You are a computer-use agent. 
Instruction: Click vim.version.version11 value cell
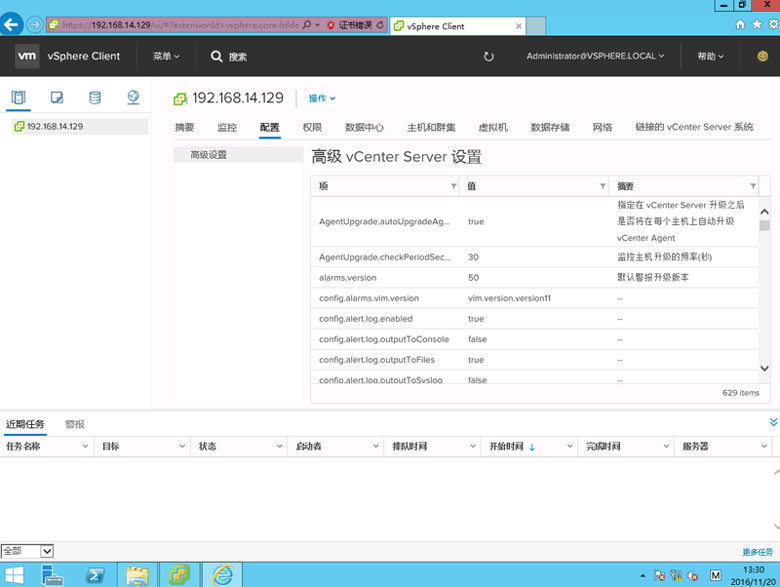tap(509, 298)
